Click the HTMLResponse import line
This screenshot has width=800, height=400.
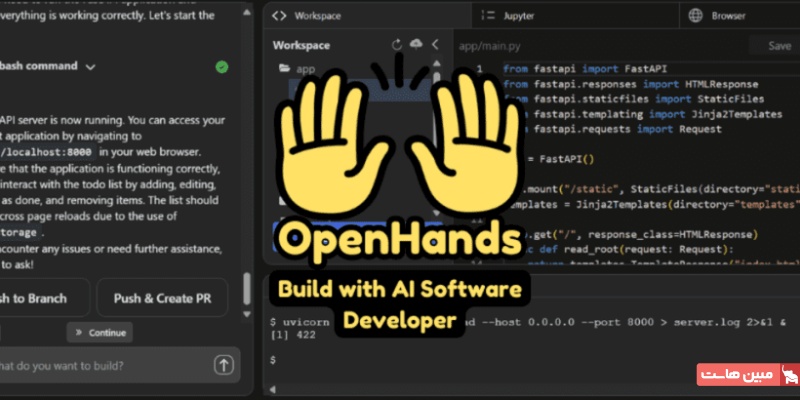[631, 84]
